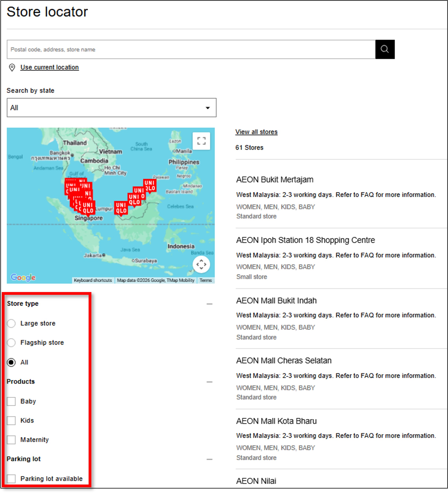Click the View all stores link
This screenshot has height=493, width=448.
tap(256, 132)
